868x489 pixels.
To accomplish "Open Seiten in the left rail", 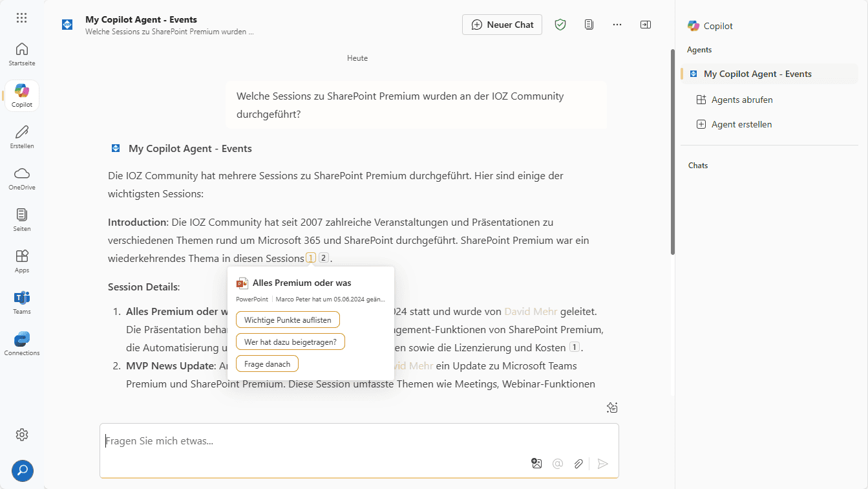I will (x=22, y=220).
